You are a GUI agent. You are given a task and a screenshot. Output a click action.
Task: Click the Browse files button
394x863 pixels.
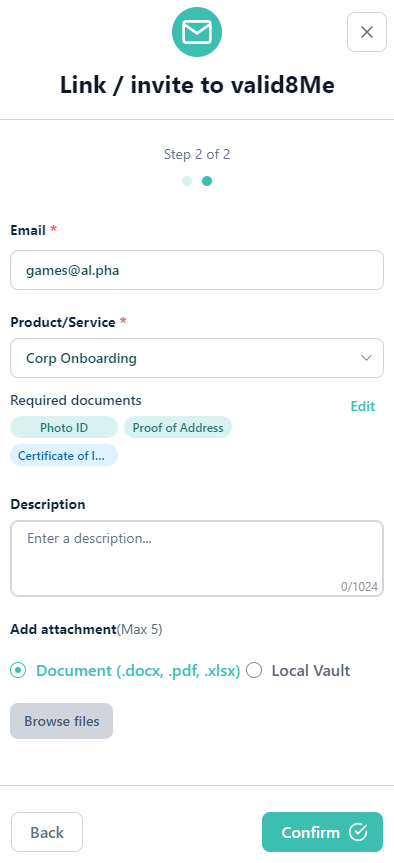tap(62, 721)
